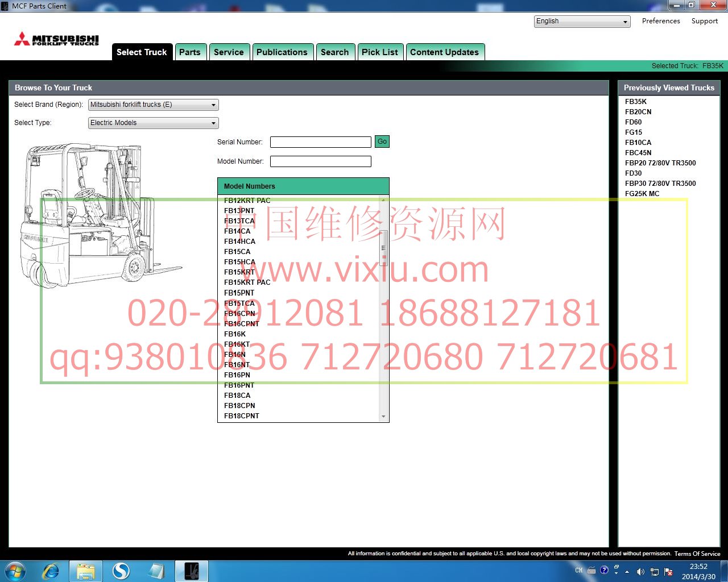Open Windows Explorer folder in taskbar
Viewport: 728px width, 582px height.
(86, 571)
